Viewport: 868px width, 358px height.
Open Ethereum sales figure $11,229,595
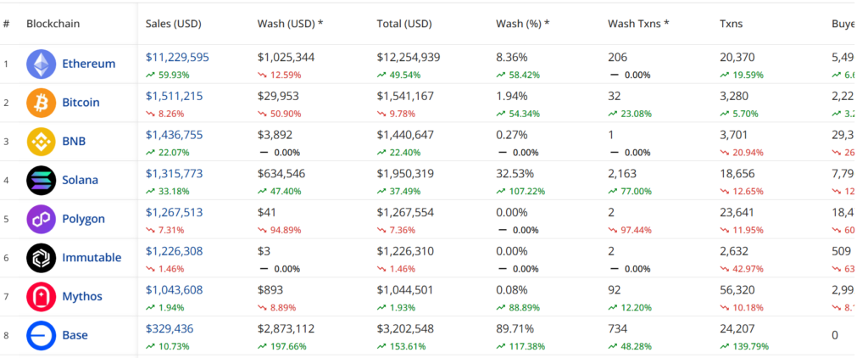click(x=177, y=57)
